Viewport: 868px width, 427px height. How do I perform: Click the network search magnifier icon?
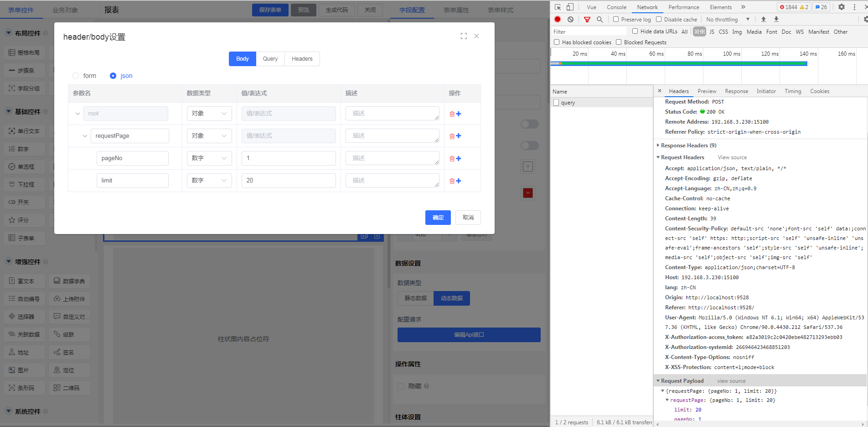tap(600, 19)
